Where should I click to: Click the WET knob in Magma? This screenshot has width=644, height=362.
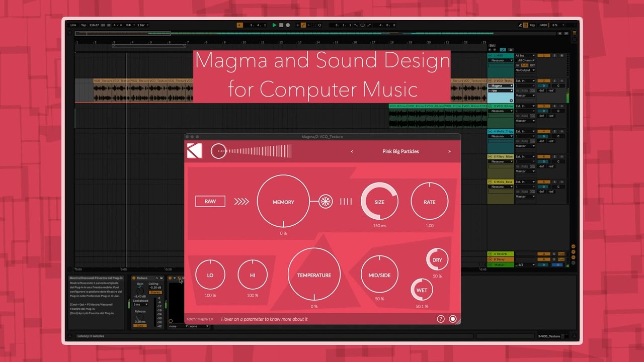(x=422, y=290)
